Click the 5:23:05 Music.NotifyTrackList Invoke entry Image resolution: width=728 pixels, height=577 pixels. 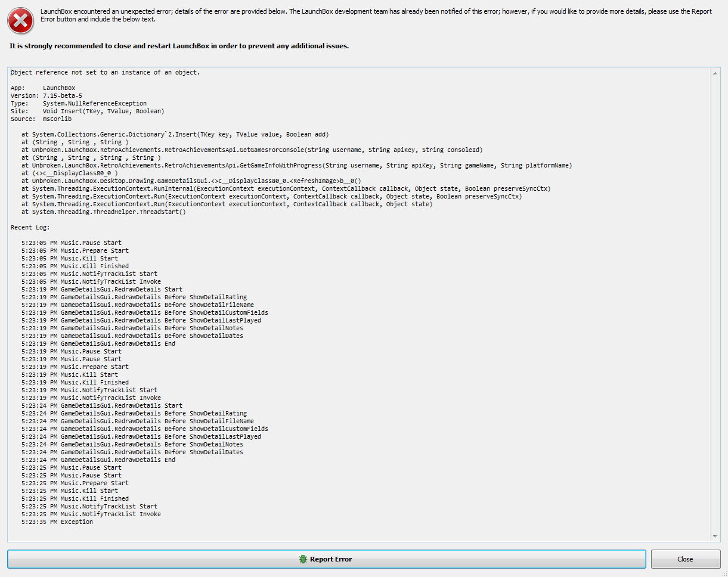coord(91,281)
